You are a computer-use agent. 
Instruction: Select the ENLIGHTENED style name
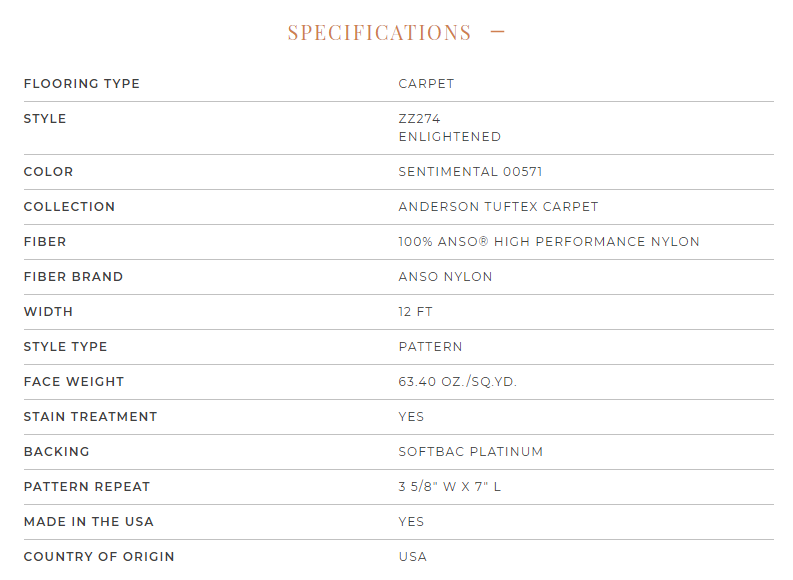pyautogui.click(x=450, y=137)
